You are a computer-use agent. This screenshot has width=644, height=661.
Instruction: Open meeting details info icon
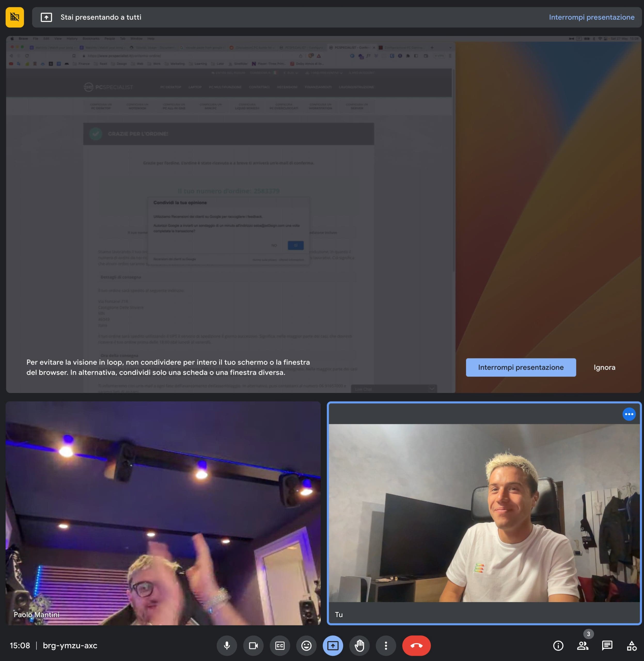point(558,646)
